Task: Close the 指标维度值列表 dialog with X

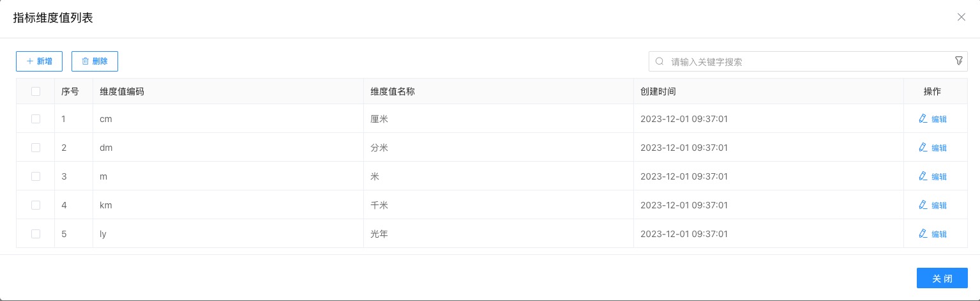Action: click(961, 17)
